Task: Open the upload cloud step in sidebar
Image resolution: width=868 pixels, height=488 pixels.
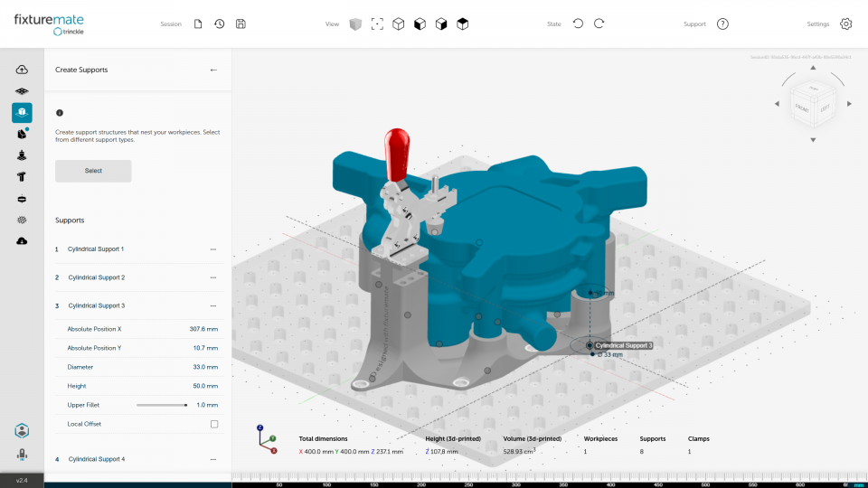Action: click(22, 70)
